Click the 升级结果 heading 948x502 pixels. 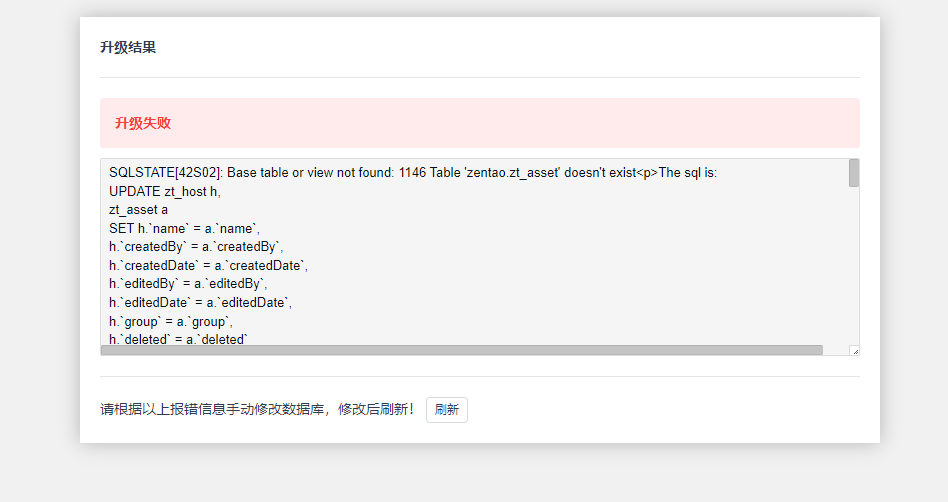(x=128, y=48)
